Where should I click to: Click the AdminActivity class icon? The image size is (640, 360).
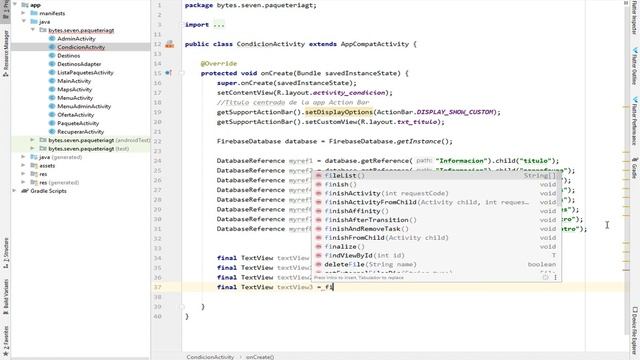tap(52, 39)
